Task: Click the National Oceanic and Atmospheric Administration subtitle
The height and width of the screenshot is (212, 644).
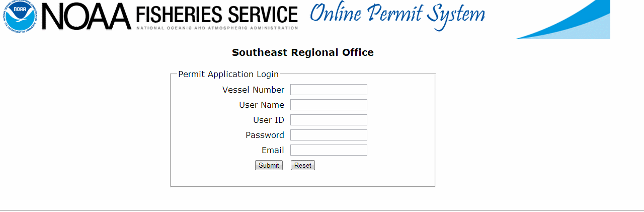Action: click(x=217, y=28)
